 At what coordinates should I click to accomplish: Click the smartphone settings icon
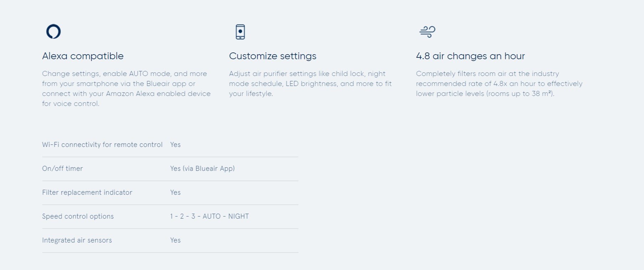(x=240, y=32)
